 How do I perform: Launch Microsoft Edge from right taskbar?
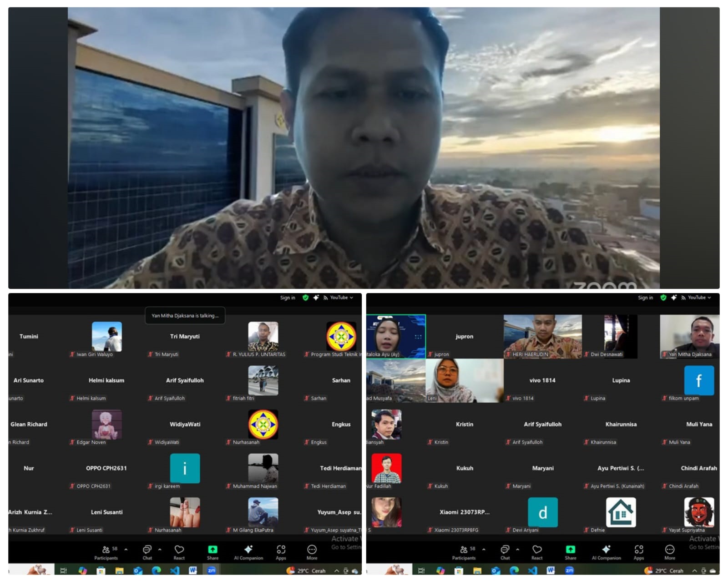click(514, 570)
